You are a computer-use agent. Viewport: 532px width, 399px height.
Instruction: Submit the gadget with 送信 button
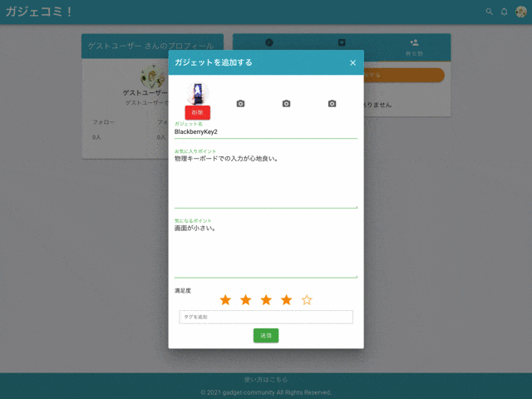266,336
